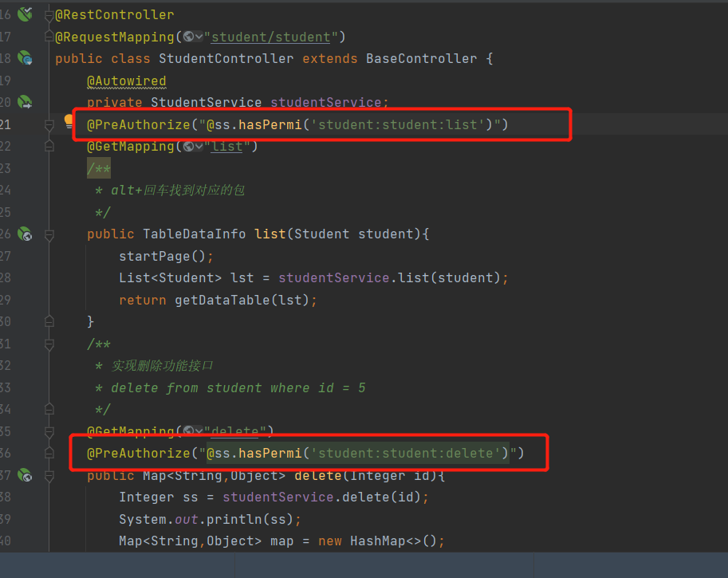This screenshot has width=728, height=578.
Task: Click the "extends" keyword
Action: (329, 58)
